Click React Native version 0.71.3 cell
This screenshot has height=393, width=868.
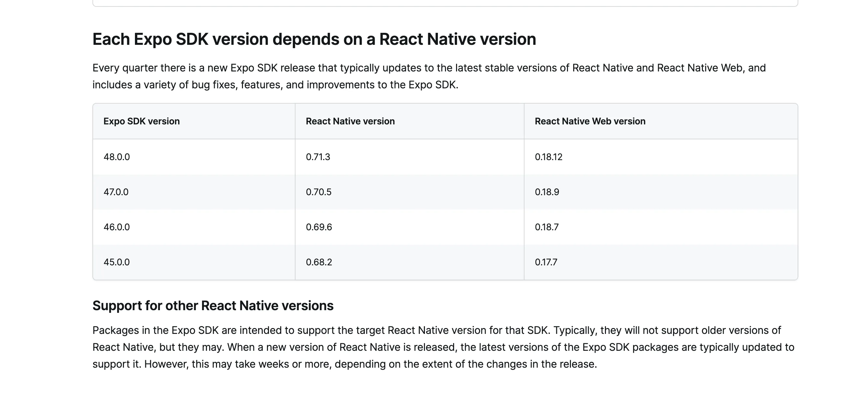pos(318,157)
